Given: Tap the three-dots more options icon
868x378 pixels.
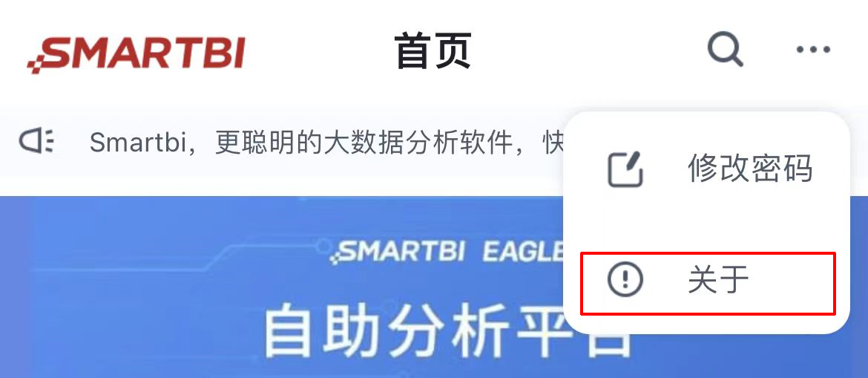Looking at the screenshot, I should point(813,50).
